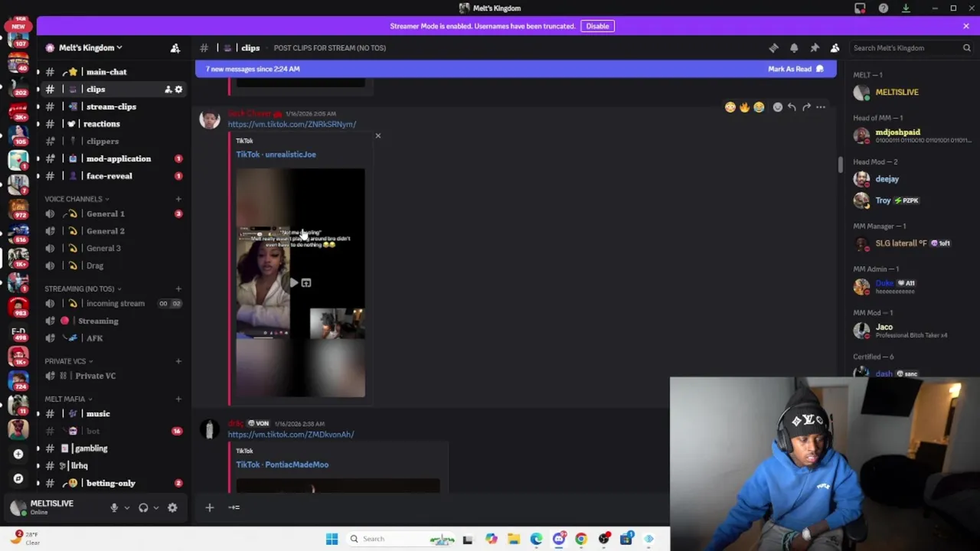This screenshot has width=980, height=551.
Task: Create invite for clips channel
Action: point(168,90)
